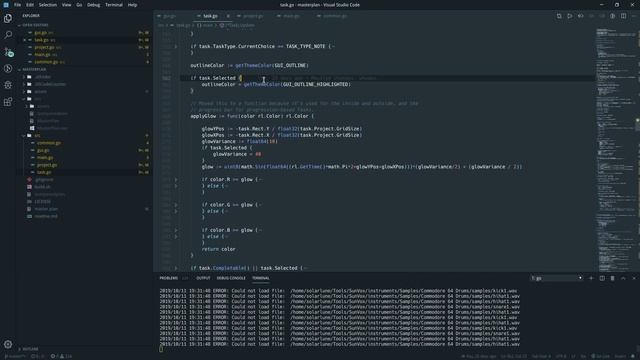Switch to the common.go editor tab
The width and height of the screenshot is (640, 360).
(335, 16)
